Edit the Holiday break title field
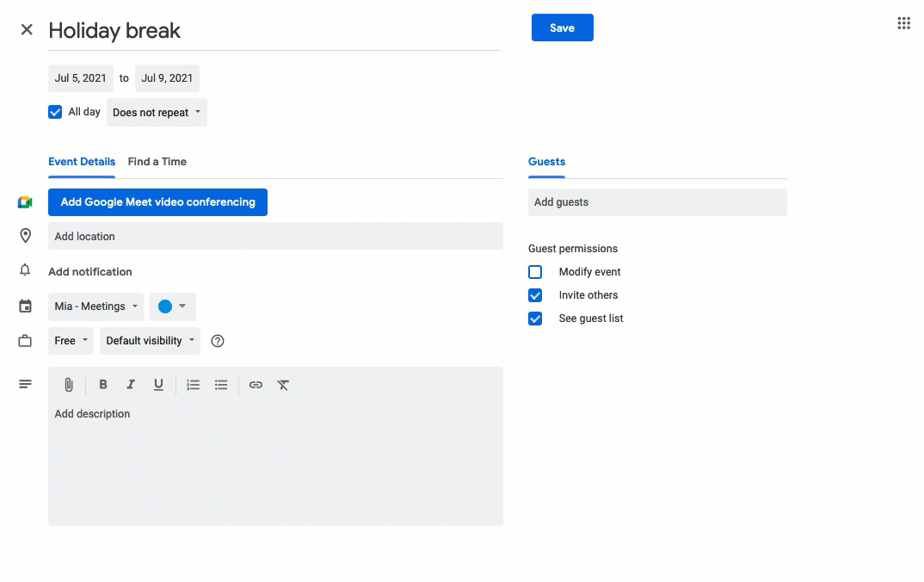Viewport: 924px width, 582px height. 274,31
